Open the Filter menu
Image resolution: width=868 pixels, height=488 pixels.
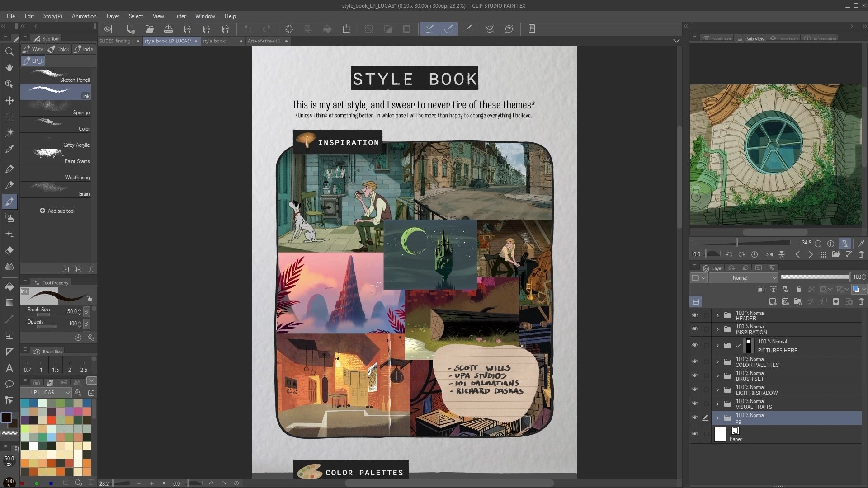[180, 16]
